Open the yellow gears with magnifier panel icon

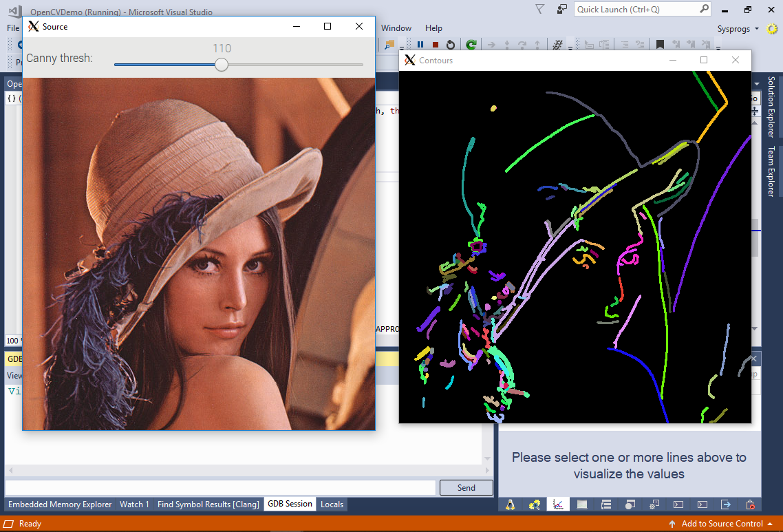click(x=535, y=504)
